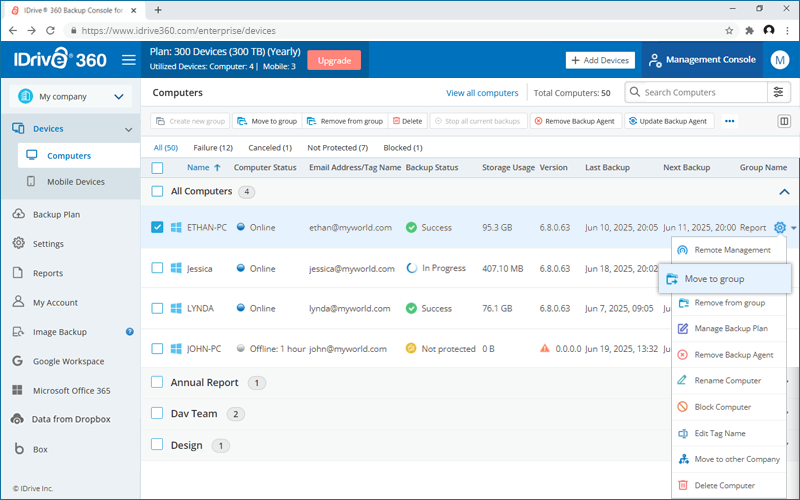The height and width of the screenshot is (500, 800).
Task: Check the JOHN-PC row checkbox
Action: (157, 348)
